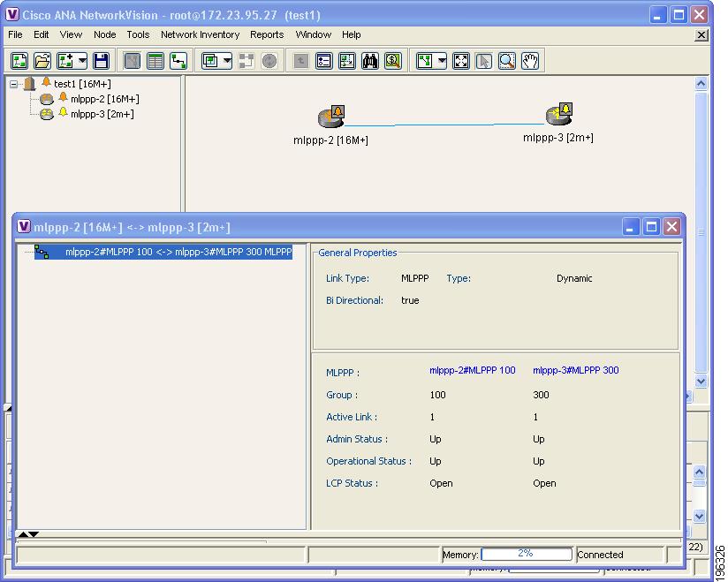Click the Add to Map icon
Viewport: 728px width, 582px height.
[65, 61]
